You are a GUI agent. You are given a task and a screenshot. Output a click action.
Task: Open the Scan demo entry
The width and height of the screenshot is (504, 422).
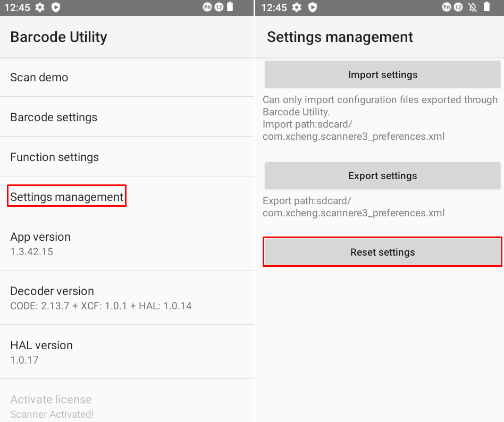[x=39, y=77]
